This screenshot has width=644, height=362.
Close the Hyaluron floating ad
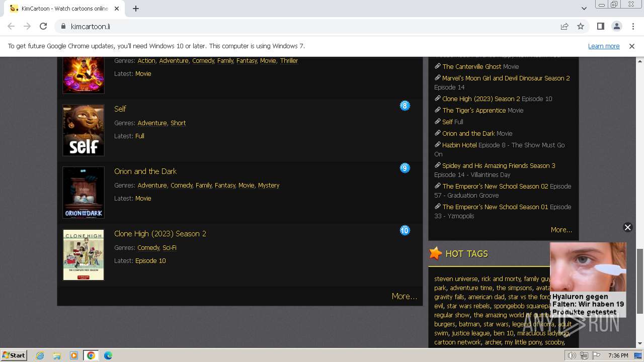[x=627, y=227]
